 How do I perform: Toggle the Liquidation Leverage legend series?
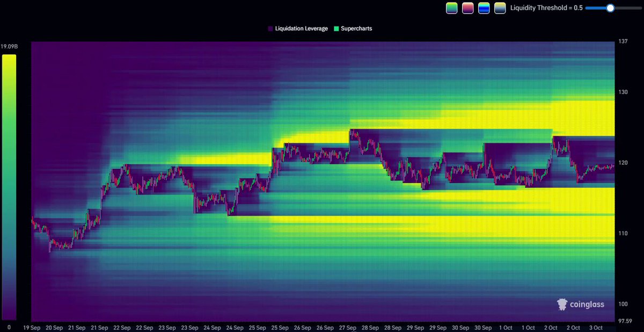(x=297, y=28)
